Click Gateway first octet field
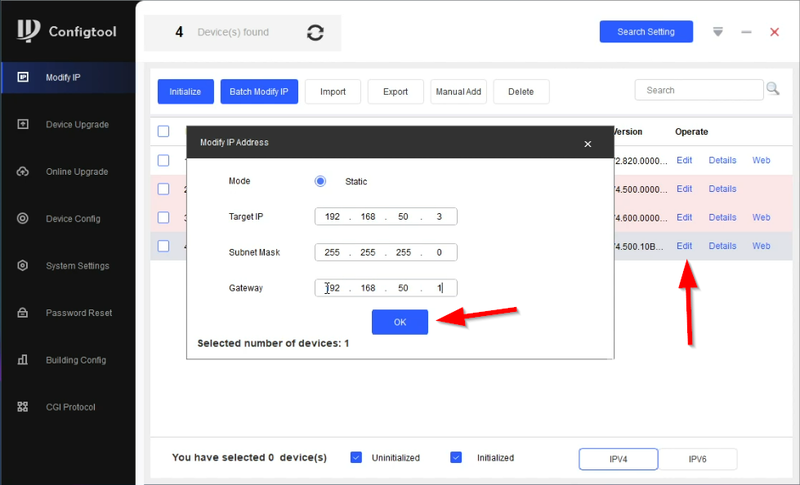 [x=332, y=288]
